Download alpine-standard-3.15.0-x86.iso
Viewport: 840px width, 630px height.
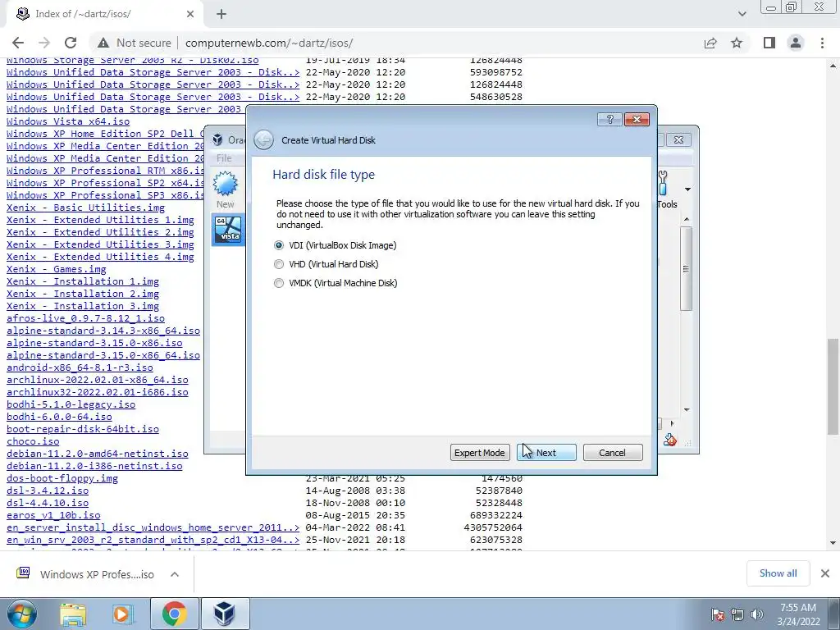point(94,344)
